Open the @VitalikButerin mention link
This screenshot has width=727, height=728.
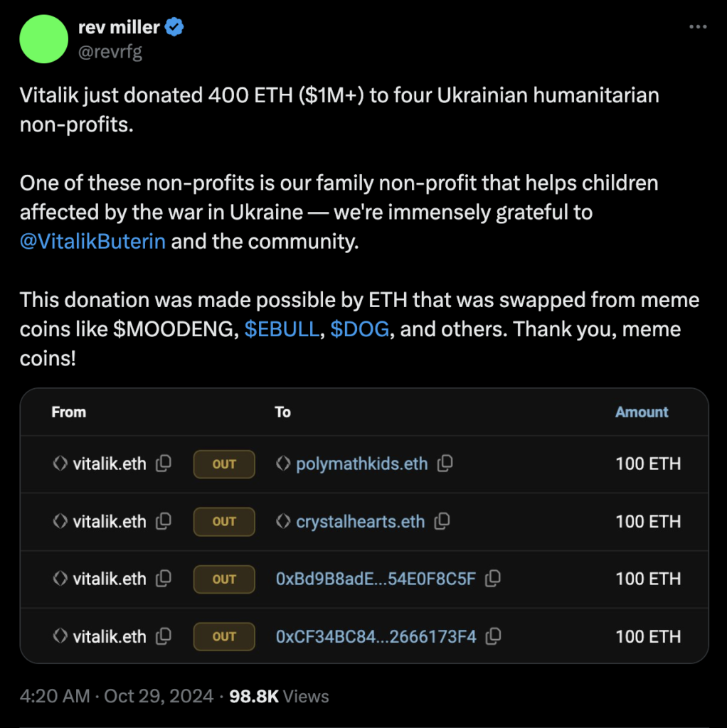tap(92, 241)
